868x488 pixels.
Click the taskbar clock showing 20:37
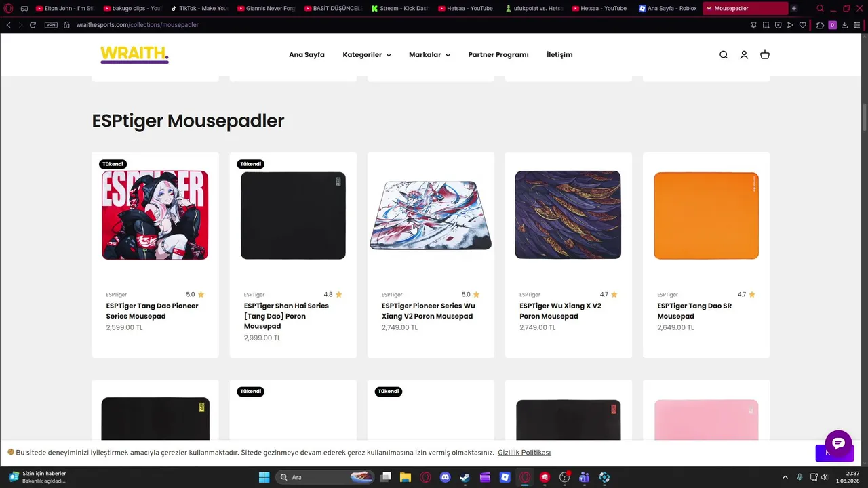(x=848, y=477)
